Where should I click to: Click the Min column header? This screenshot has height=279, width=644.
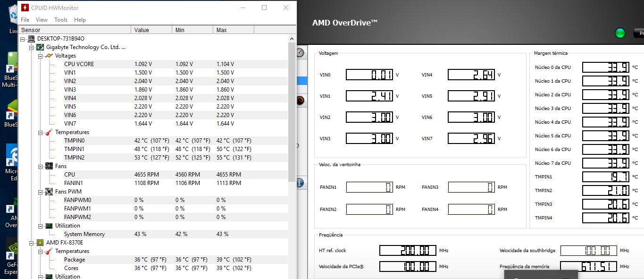tap(192, 30)
